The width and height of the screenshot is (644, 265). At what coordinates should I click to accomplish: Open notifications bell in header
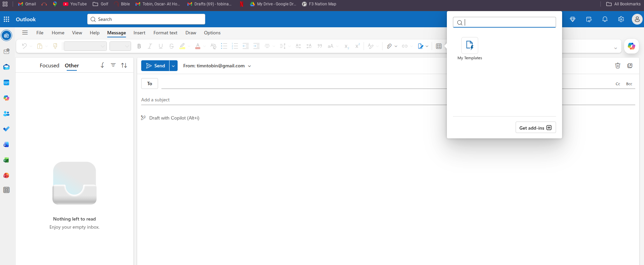(605, 19)
